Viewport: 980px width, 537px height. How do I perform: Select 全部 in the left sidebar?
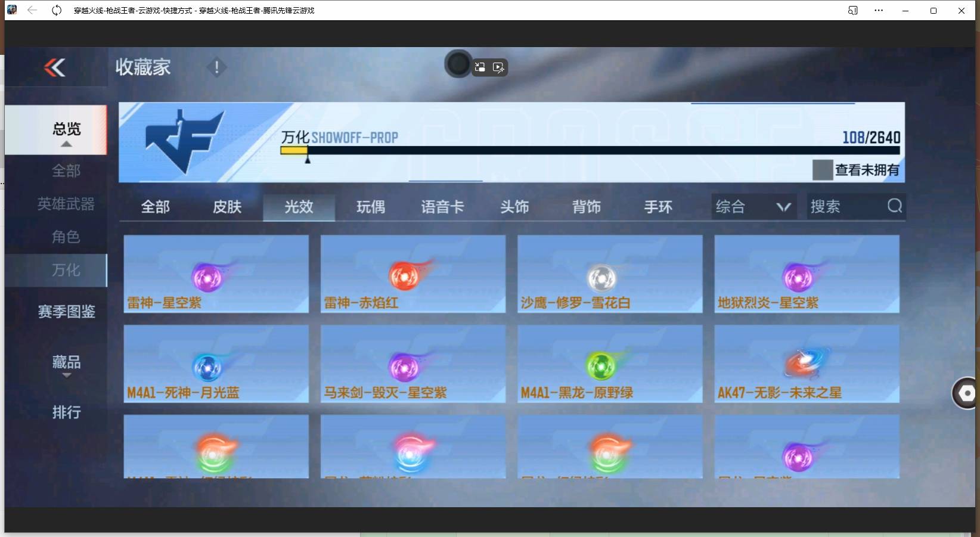66,171
